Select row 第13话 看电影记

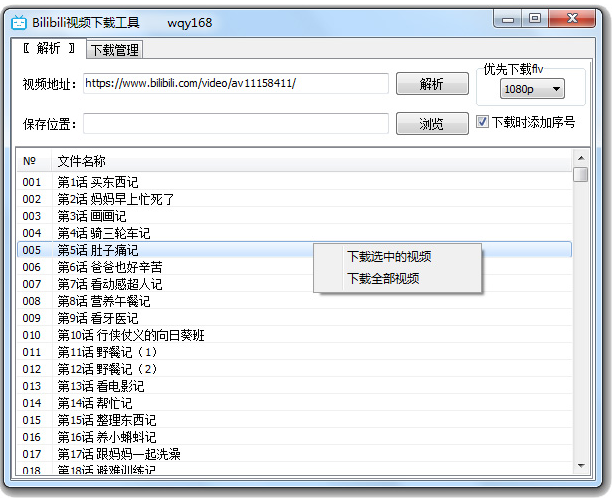pyautogui.click(x=294, y=386)
